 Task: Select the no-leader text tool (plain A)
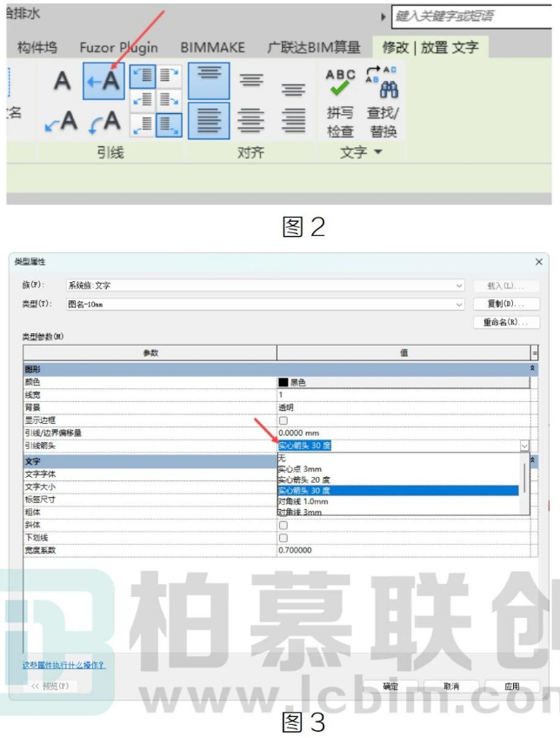coord(62,81)
